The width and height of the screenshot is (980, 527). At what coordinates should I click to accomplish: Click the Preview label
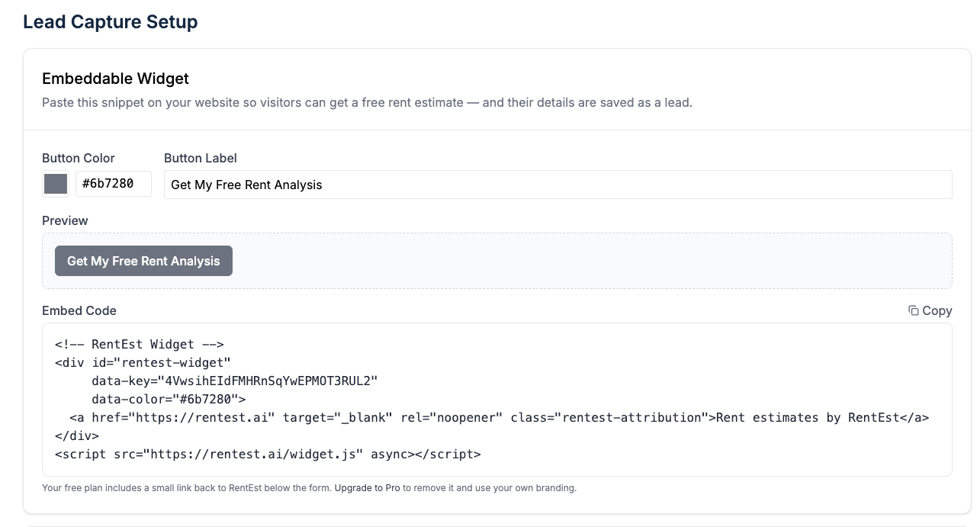click(65, 220)
